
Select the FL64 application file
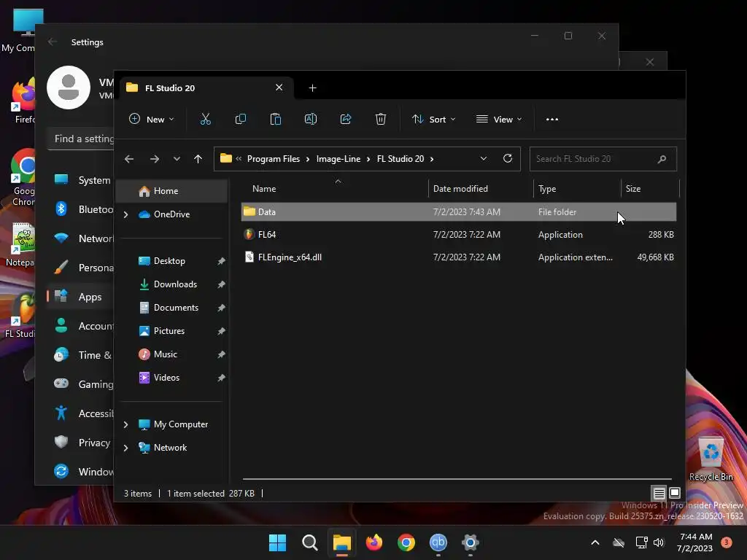(x=459, y=234)
